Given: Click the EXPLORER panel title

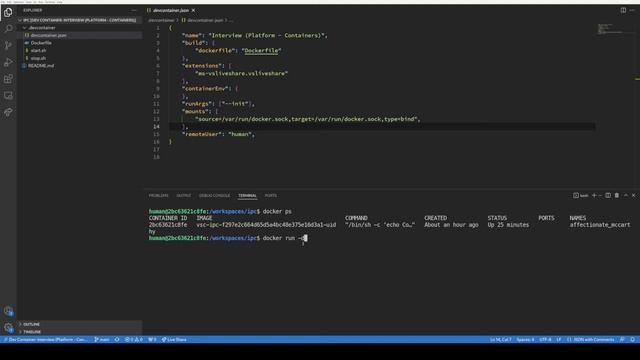Looking at the screenshot, I should coord(33,10).
